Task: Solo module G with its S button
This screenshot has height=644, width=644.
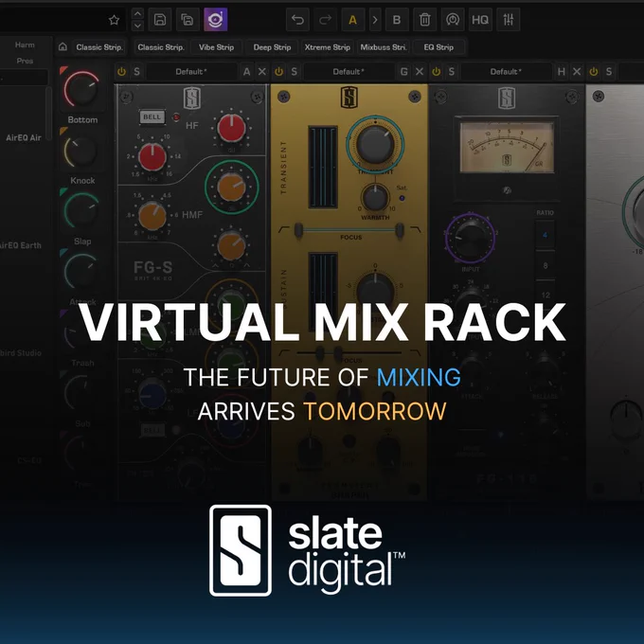Action: (295, 71)
